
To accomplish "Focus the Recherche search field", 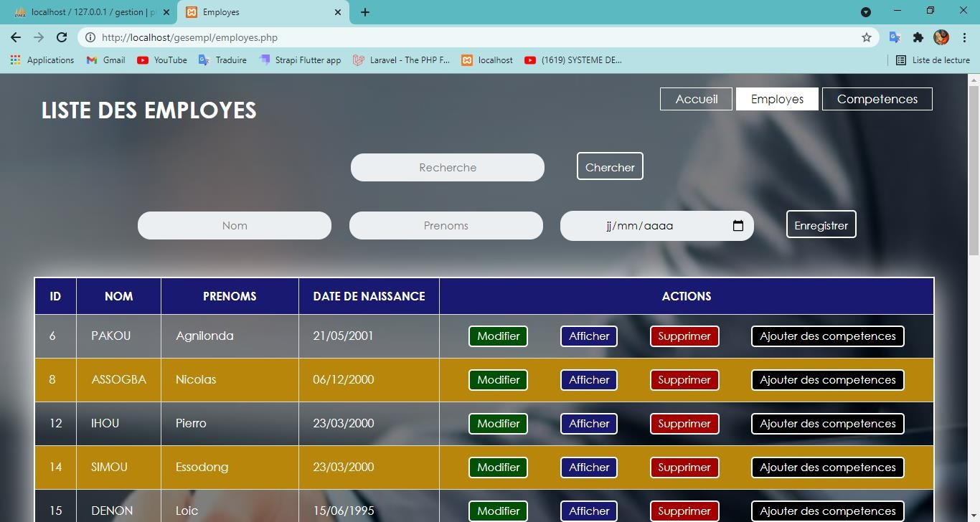I will coord(447,167).
